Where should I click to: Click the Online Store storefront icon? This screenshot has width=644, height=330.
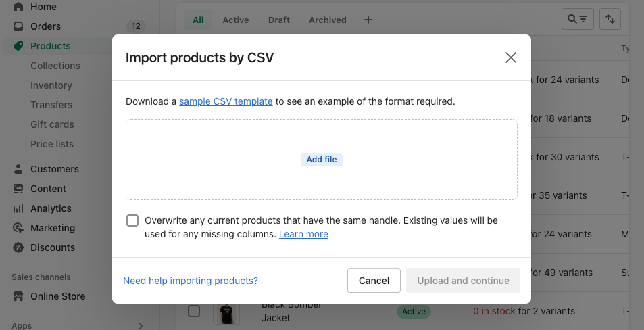tap(18, 296)
